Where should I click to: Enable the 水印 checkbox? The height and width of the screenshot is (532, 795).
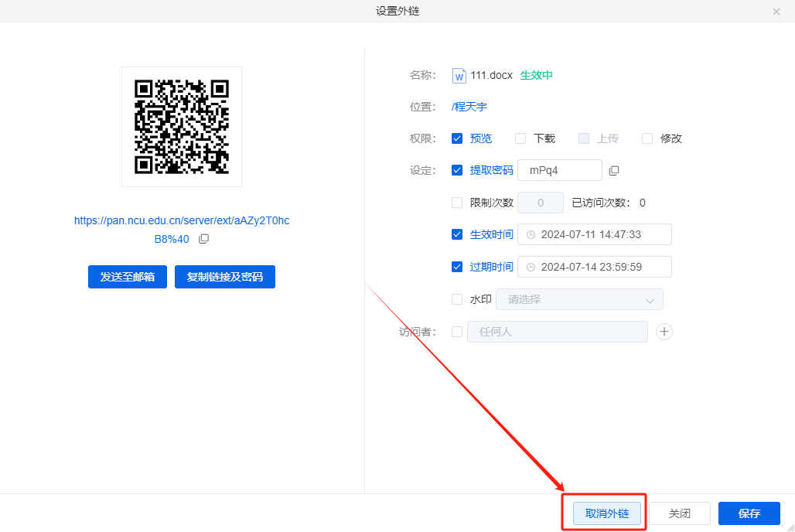457,299
